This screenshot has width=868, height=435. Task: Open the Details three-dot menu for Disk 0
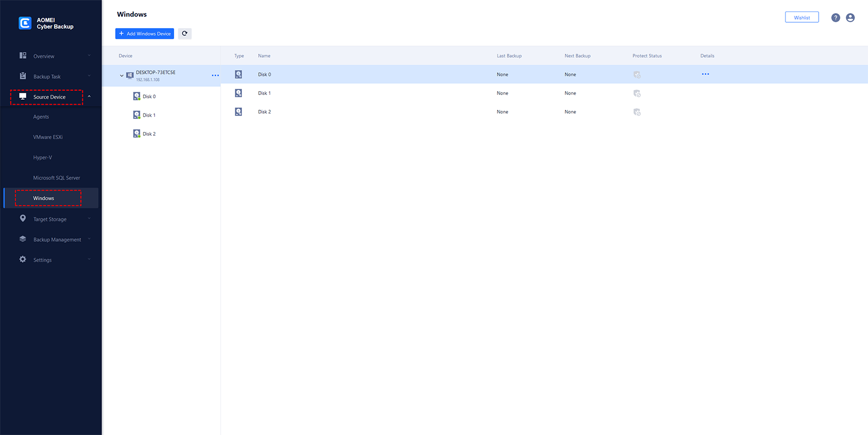coord(705,74)
